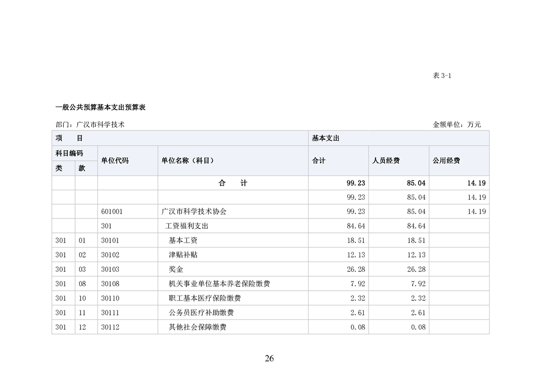
Task: Click the 公务员医疗补助缴费 cell
Action: pyautogui.click(x=201, y=312)
